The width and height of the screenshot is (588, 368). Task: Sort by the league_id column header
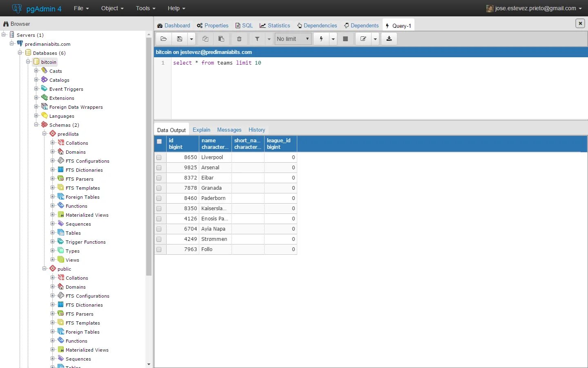click(281, 144)
